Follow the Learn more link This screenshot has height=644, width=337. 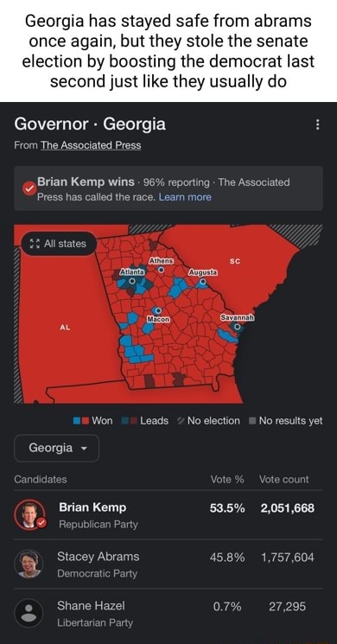click(x=185, y=197)
